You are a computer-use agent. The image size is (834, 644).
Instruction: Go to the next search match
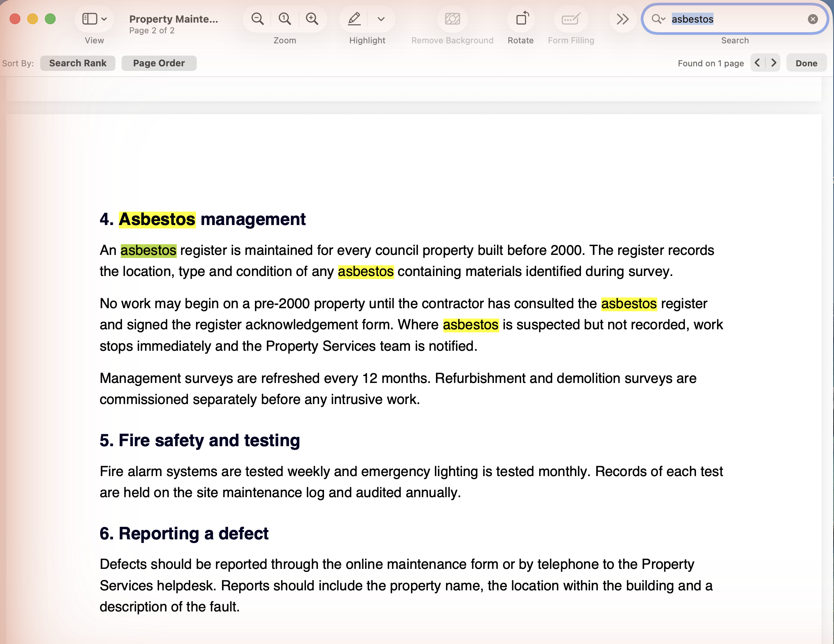pos(773,63)
